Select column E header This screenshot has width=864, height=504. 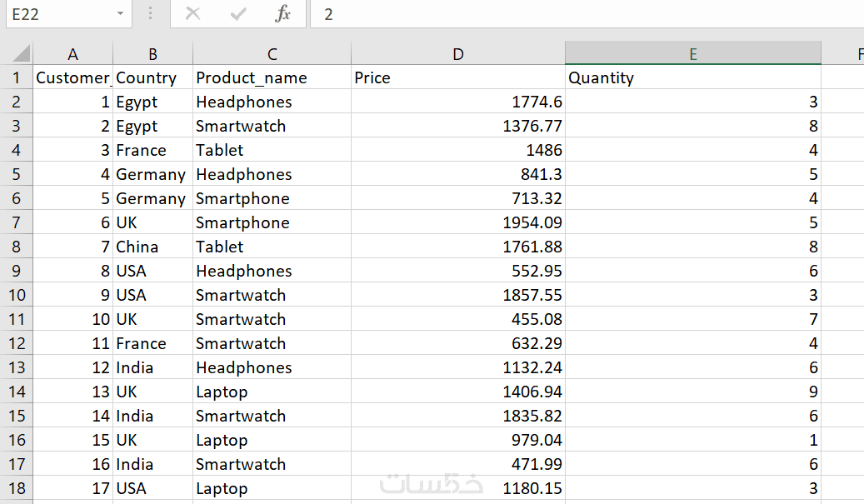692,54
